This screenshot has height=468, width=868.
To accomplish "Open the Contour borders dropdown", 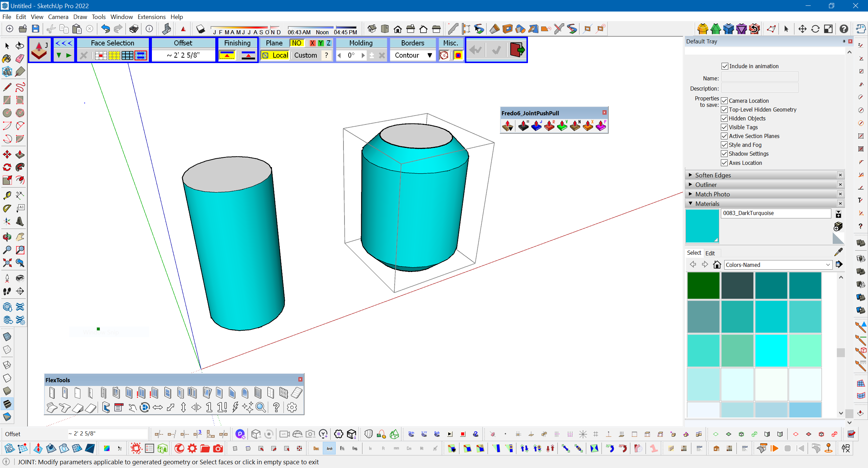I will (429, 55).
